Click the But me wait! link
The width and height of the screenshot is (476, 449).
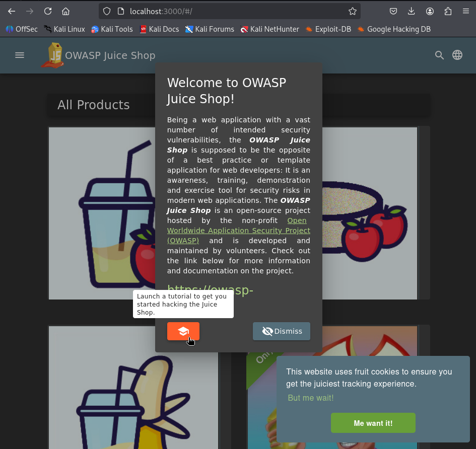pyautogui.click(x=311, y=398)
